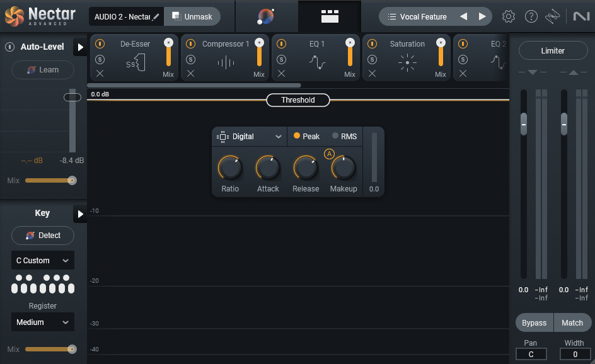Click the Width value field

click(x=575, y=354)
